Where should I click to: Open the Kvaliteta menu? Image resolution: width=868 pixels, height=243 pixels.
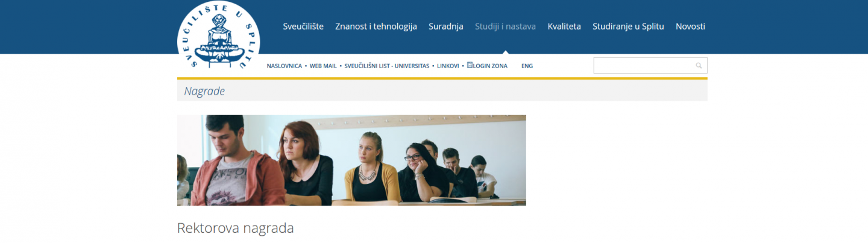click(564, 26)
